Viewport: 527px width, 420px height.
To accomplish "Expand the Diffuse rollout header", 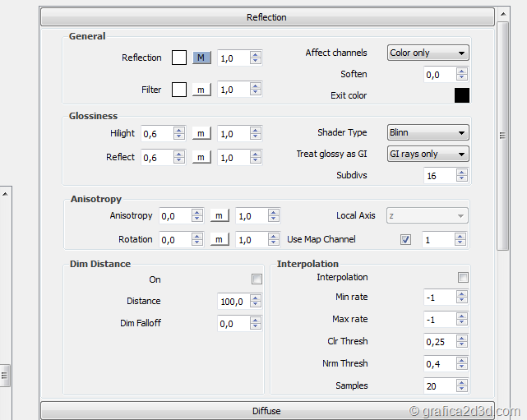I will pos(267,411).
